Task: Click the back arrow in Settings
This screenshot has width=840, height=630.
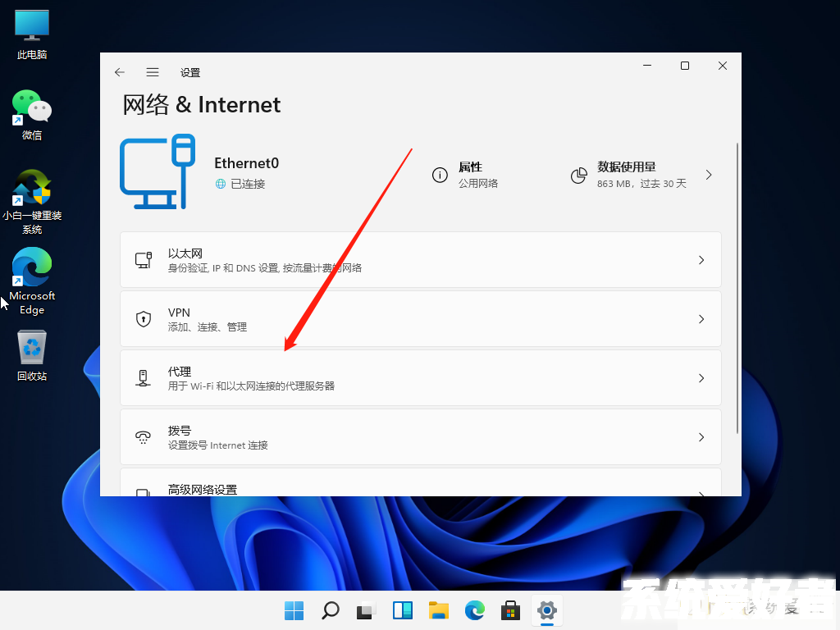Action: tap(120, 72)
